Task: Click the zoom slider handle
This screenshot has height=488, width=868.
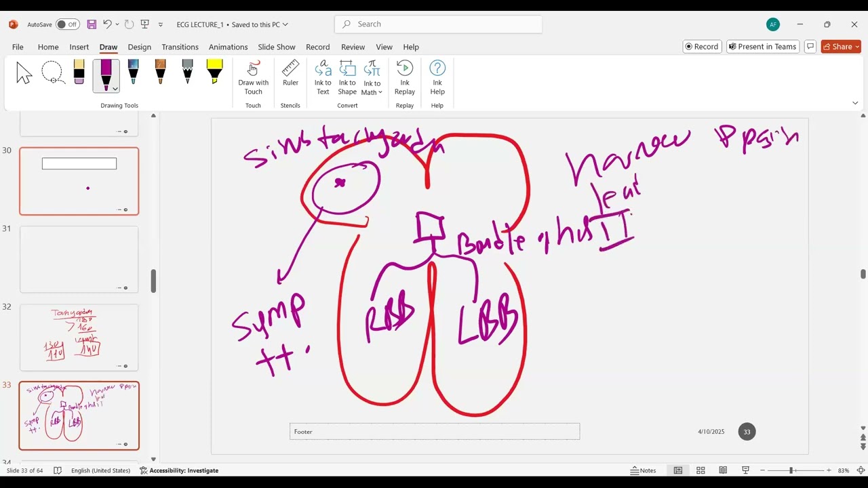Action: click(x=791, y=470)
